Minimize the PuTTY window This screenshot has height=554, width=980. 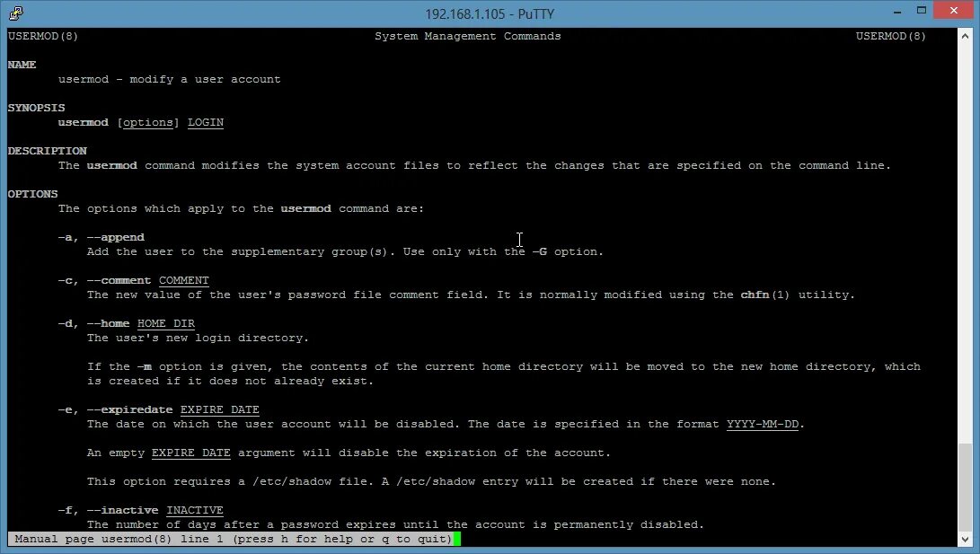coord(897,12)
